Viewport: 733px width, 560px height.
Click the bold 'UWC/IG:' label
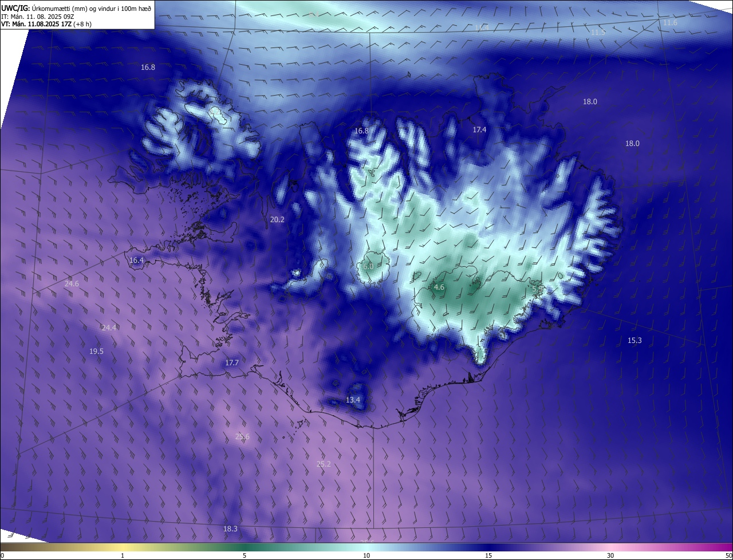click(15, 8)
